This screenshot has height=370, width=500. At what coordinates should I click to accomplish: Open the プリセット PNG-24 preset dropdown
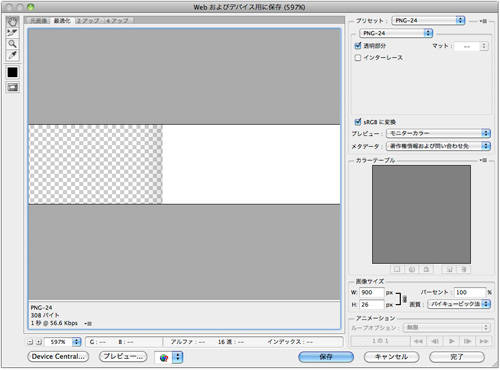428,21
